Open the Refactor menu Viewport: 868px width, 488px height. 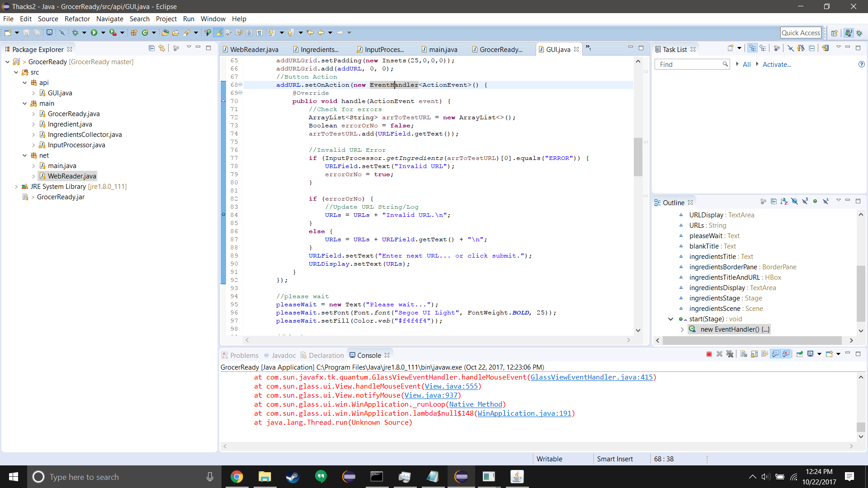pyautogui.click(x=77, y=19)
